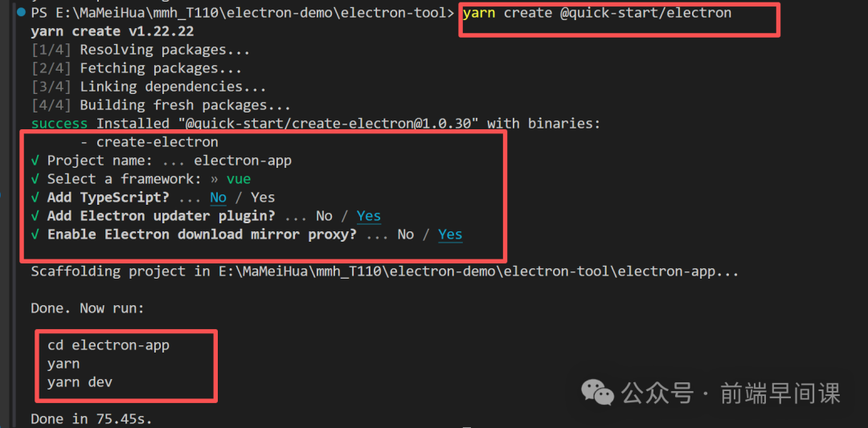Screen dimensions: 868x428
Task: Click the '[3/4] Linking dependencies...' line
Action: coord(149,87)
